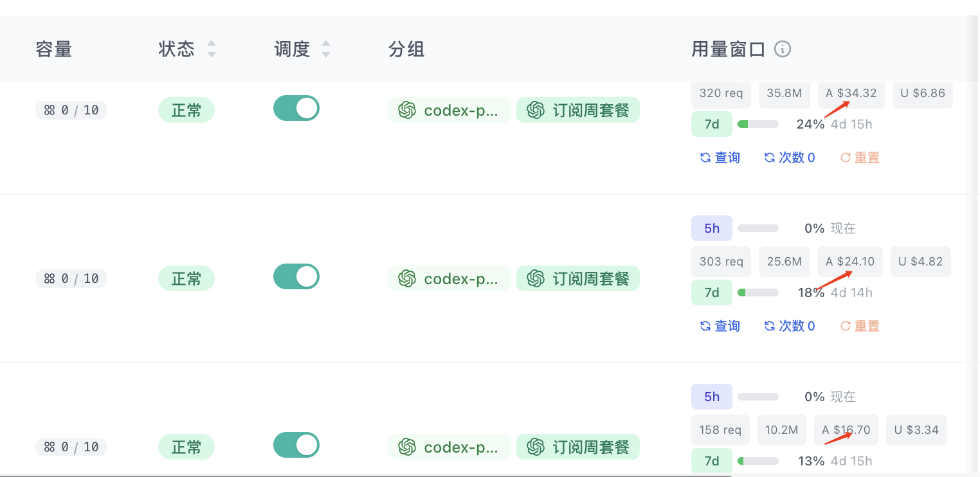Click the second row 次数 0 icon
The width and height of the screenshot is (980, 477).
[x=770, y=326]
